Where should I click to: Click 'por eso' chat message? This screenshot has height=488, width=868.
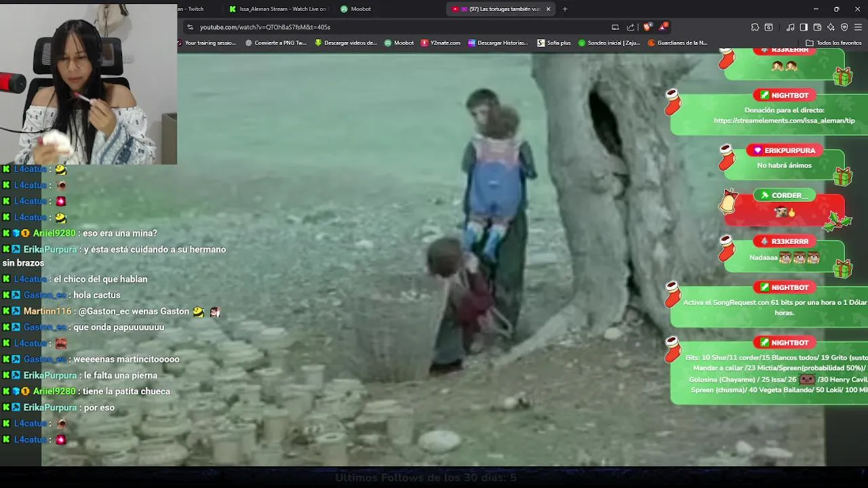pyautogui.click(x=99, y=408)
